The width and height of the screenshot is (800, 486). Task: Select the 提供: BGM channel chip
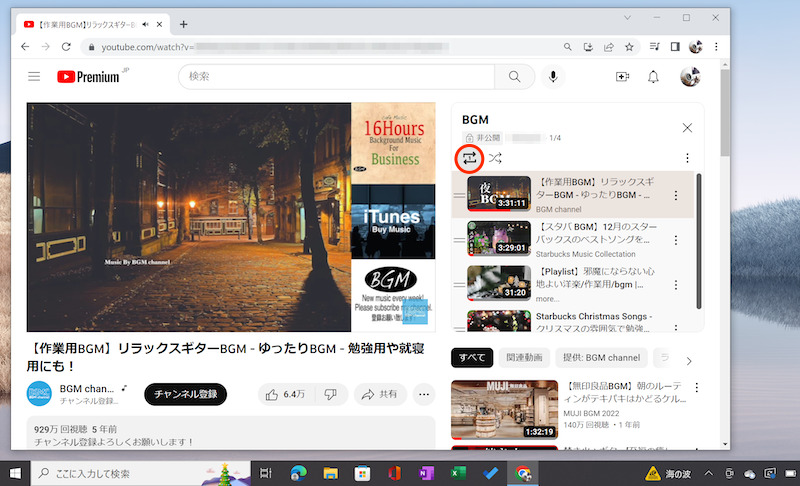pos(601,358)
